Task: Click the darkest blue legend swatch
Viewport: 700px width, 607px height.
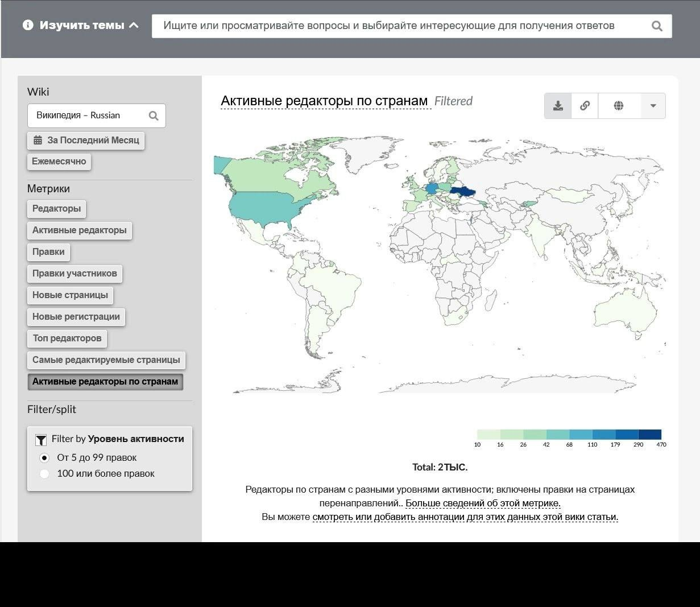Action: click(x=649, y=435)
